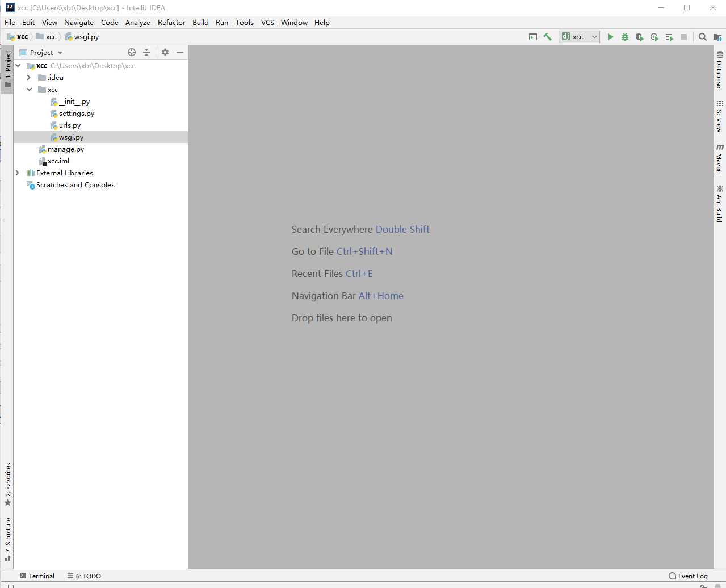Build project with green hammer icon
Image resolution: width=726 pixels, height=588 pixels.
pos(548,37)
